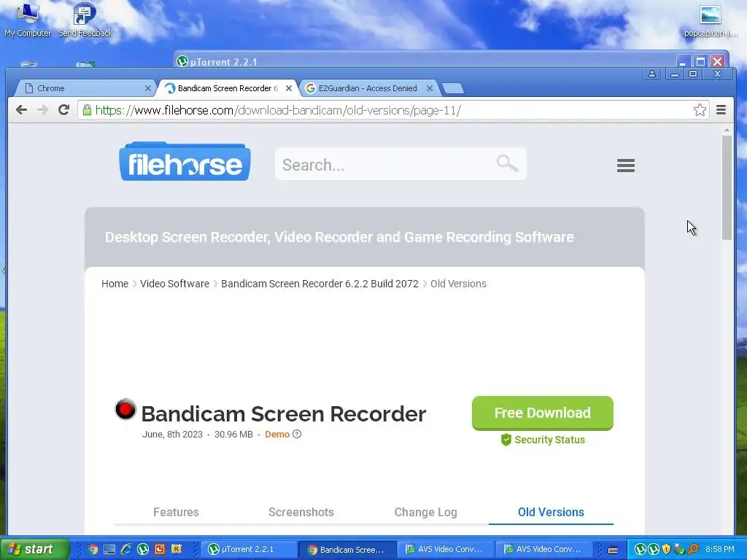Launch Chrome from the quick launch bar
This screenshot has width=747, height=560.
tap(93, 549)
